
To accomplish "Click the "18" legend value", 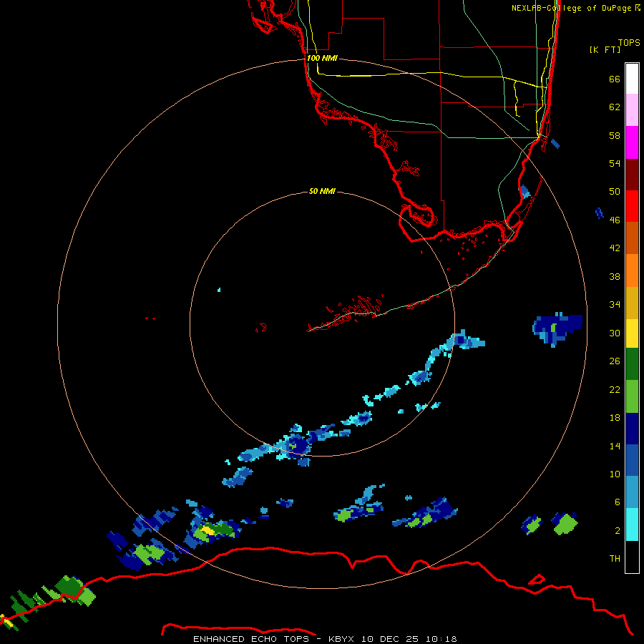I will coord(615,418).
